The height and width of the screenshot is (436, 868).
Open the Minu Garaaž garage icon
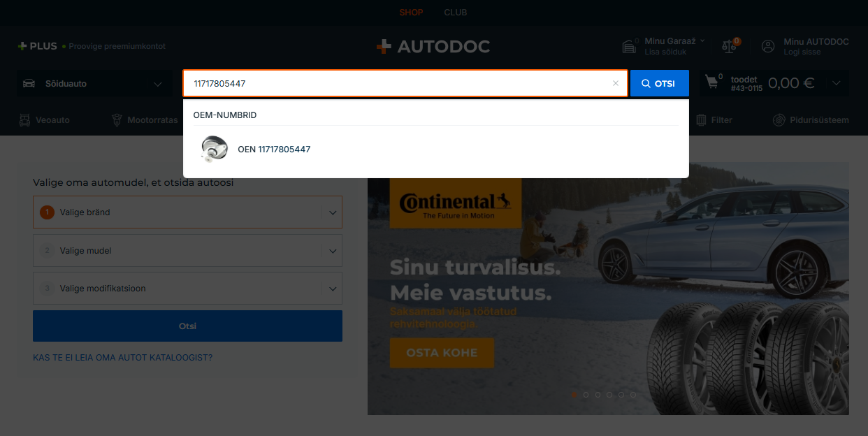[x=630, y=46]
